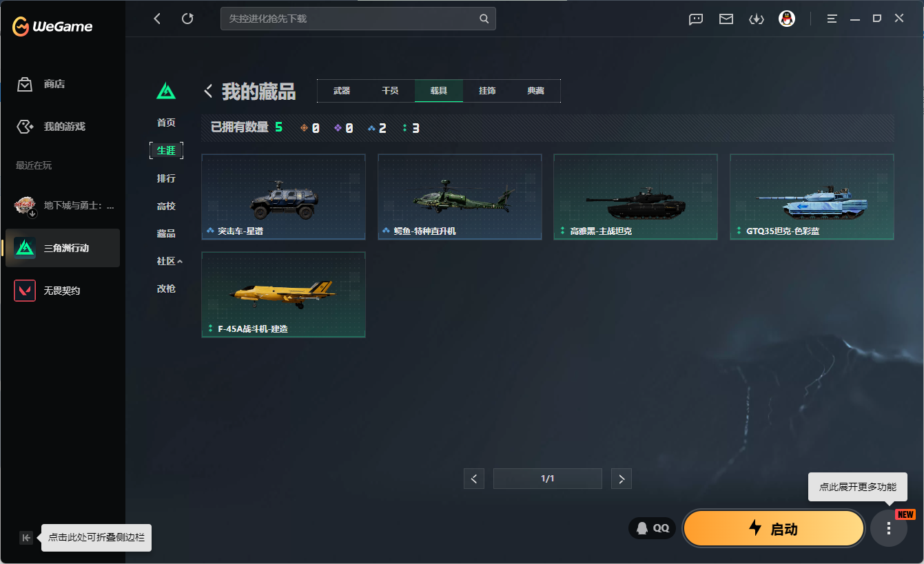
Task: Go back from 我的藏品 with arrow
Action: pyautogui.click(x=208, y=91)
